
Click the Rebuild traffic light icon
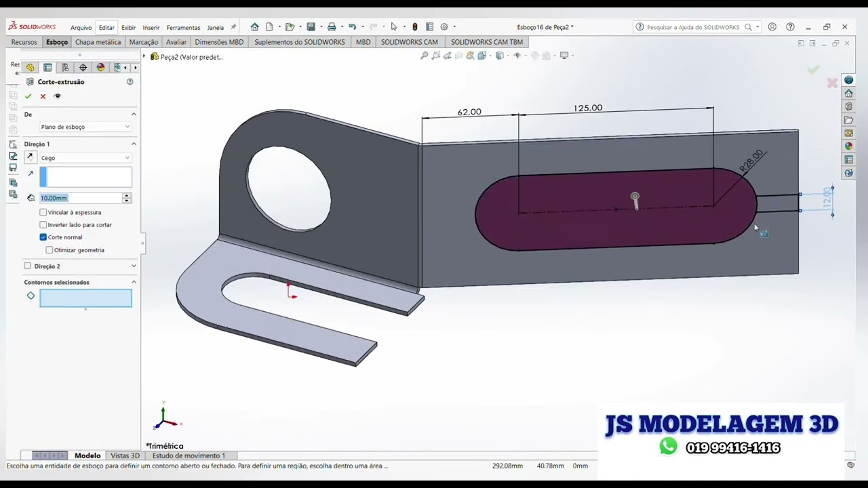(x=415, y=27)
